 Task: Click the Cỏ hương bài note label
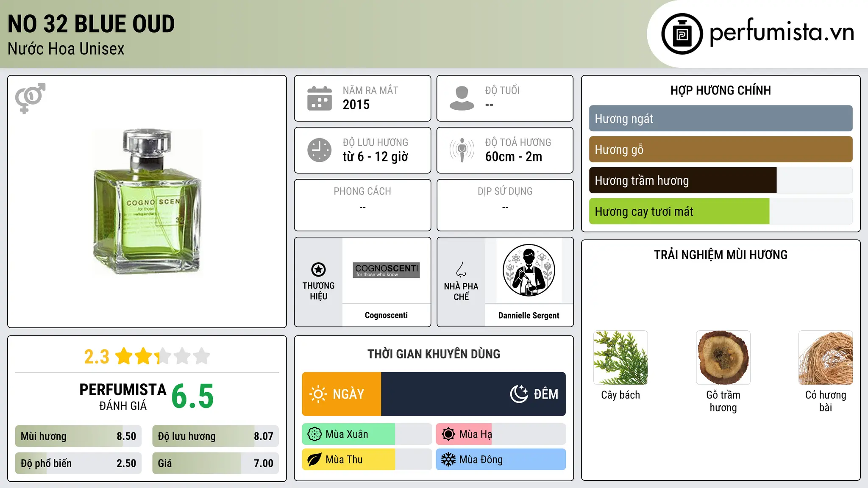pyautogui.click(x=826, y=401)
